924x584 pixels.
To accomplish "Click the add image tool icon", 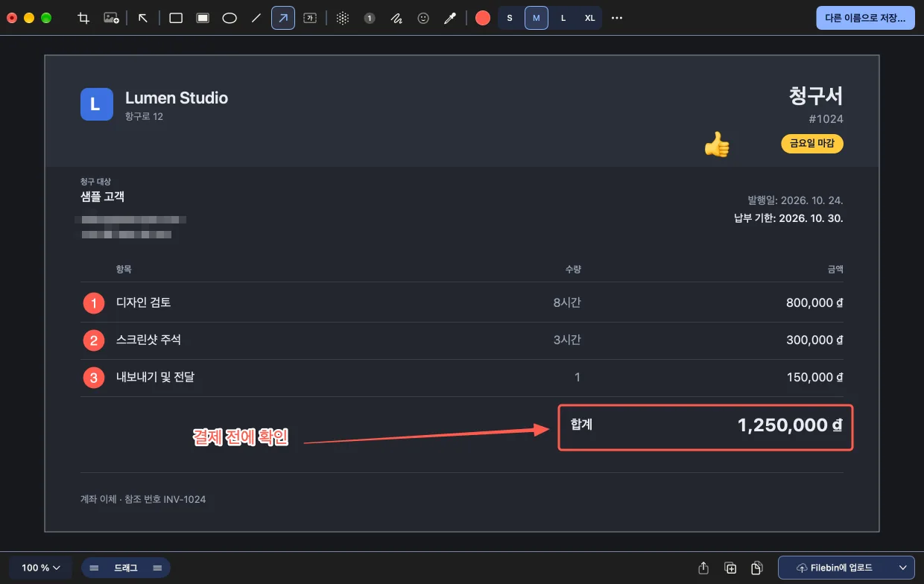I will [111, 18].
